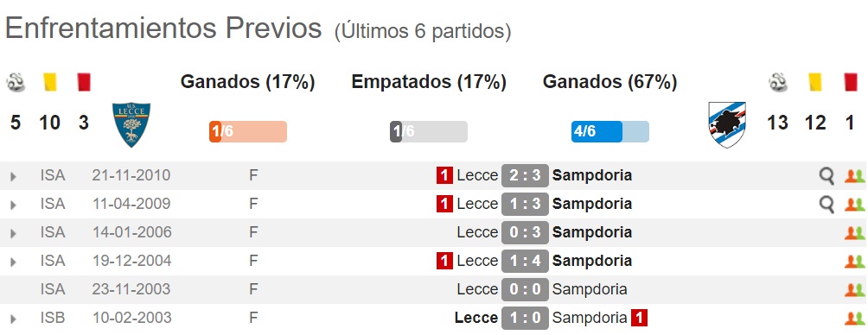Click the orange 1/6 wins progress bar
This screenshot has height=335, width=868.
tap(248, 131)
